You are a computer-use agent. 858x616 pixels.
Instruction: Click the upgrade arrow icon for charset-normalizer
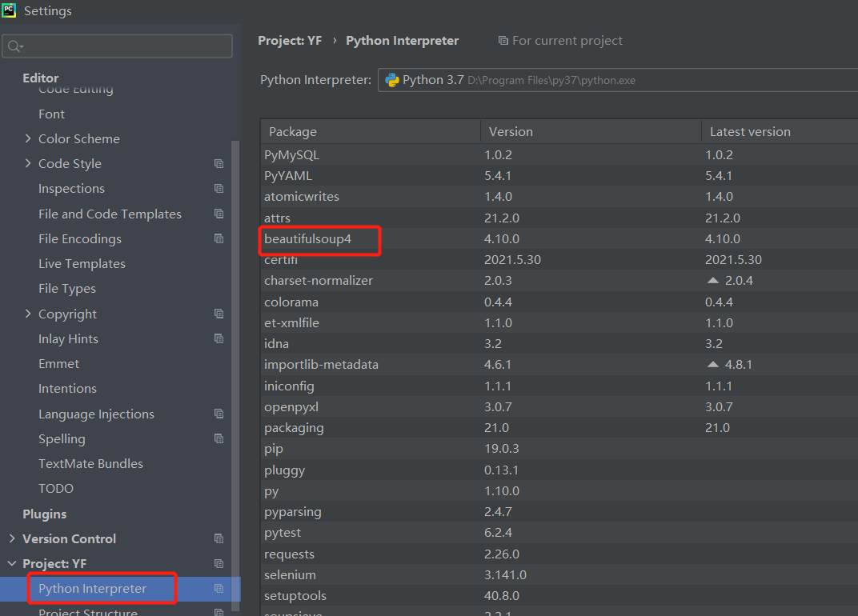[712, 280]
